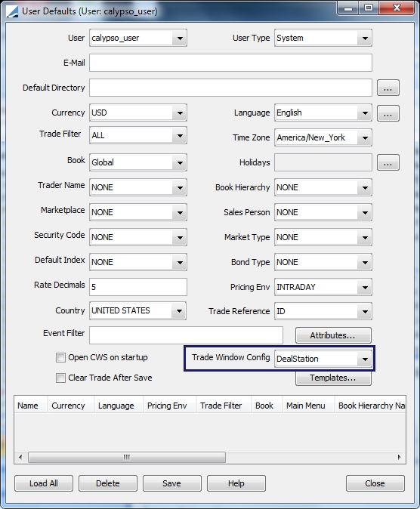Click the ellipsis button next to Language
This screenshot has width=420, height=509.
[388, 113]
